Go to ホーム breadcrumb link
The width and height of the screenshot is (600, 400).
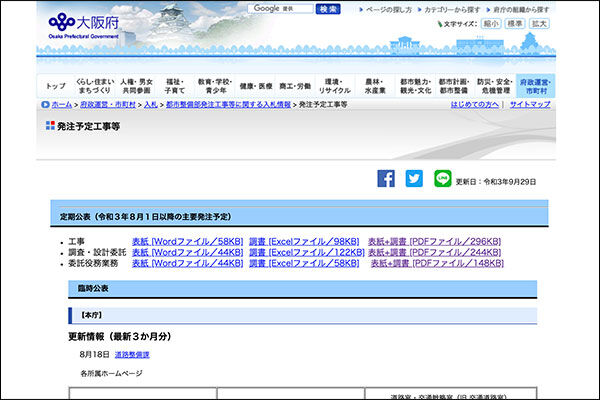click(62, 104)
